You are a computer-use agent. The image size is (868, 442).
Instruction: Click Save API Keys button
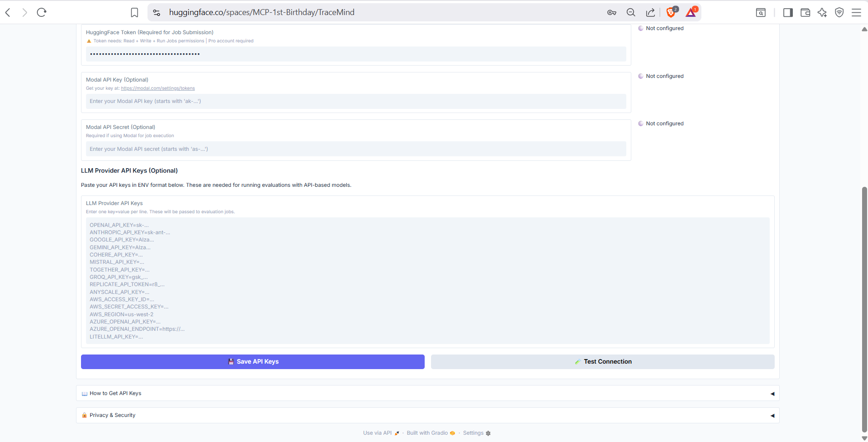click(253, 362)
